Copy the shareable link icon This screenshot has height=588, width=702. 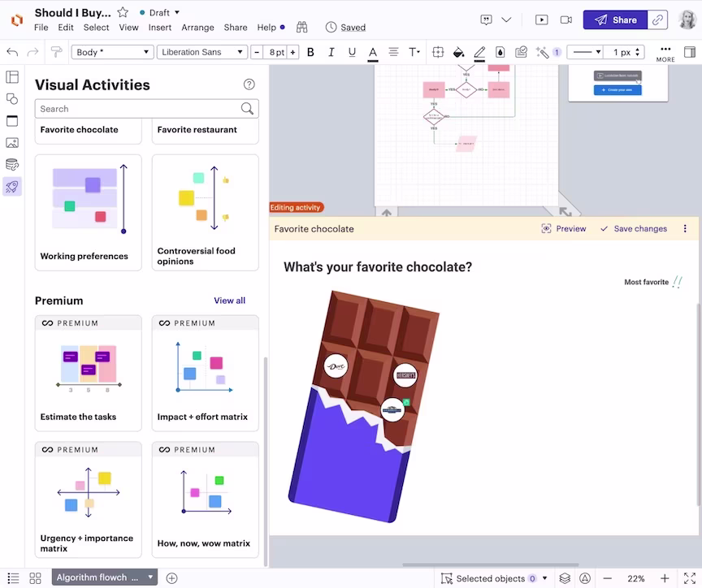657,19
